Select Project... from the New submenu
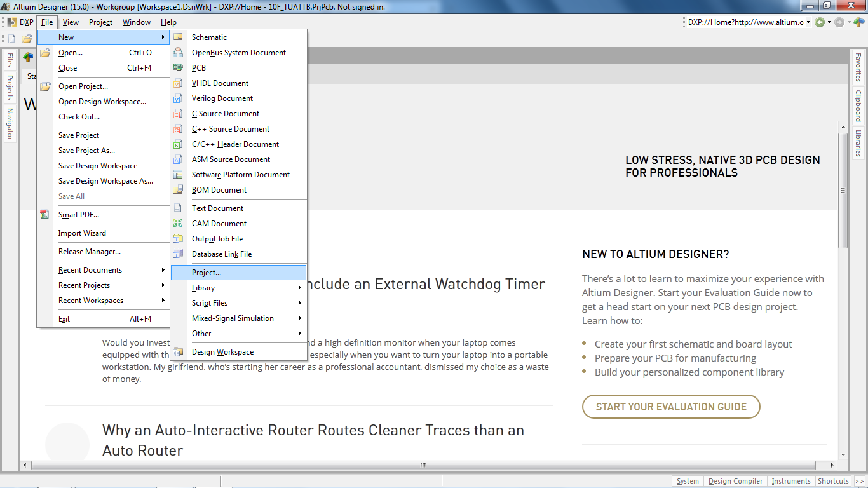Viewport: 868px width, 488px height. (x=238, y=273)
